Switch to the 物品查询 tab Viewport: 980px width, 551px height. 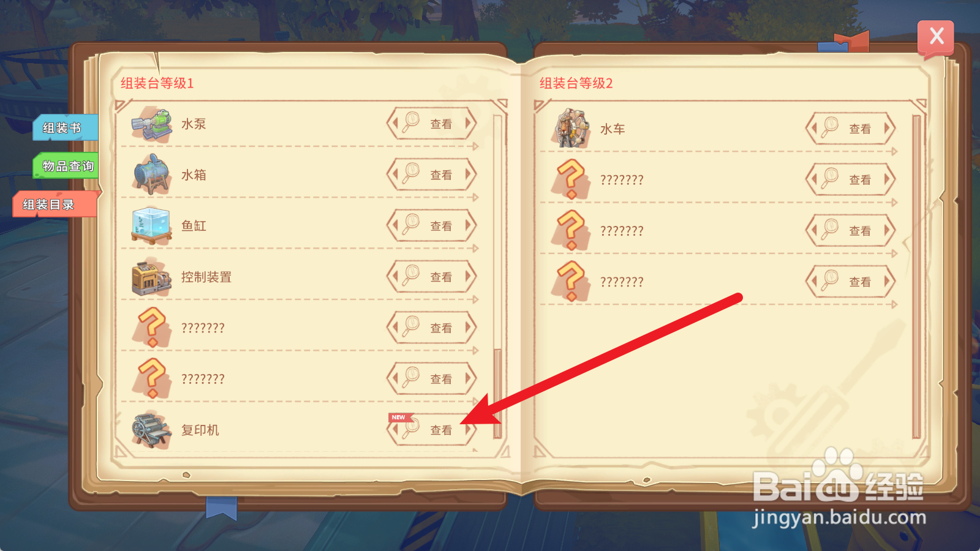click(66, 166)
